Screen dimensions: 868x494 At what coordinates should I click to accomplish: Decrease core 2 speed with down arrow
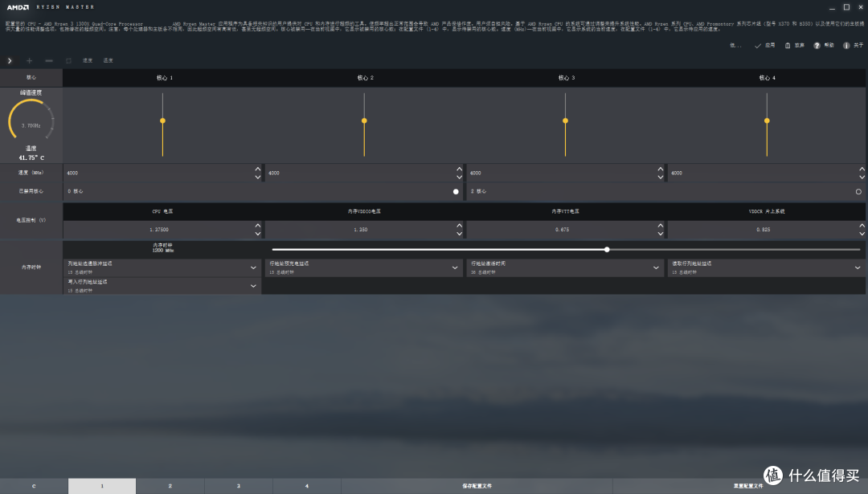460,177
